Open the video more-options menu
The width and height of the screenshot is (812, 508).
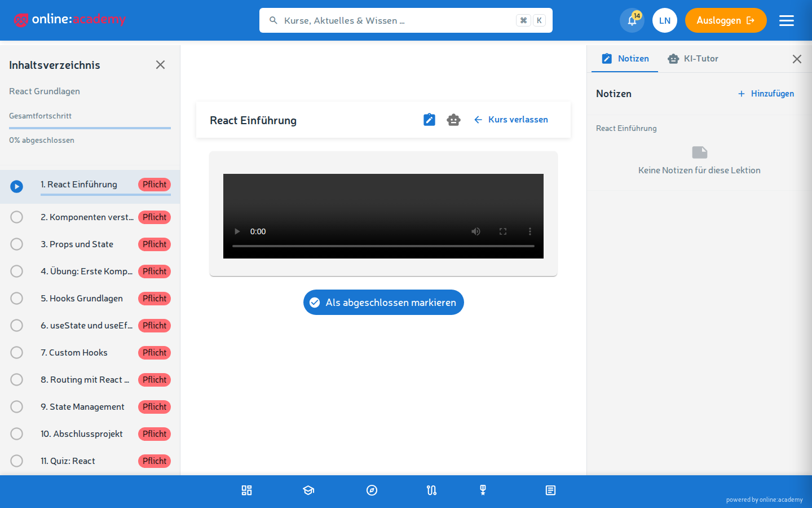click(x=530, y=231)
